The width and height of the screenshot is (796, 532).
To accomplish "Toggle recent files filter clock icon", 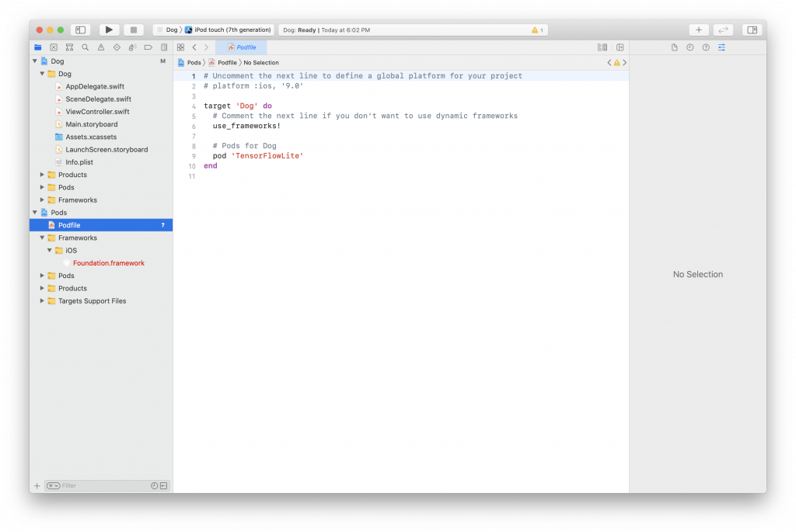I will [155, 485].
